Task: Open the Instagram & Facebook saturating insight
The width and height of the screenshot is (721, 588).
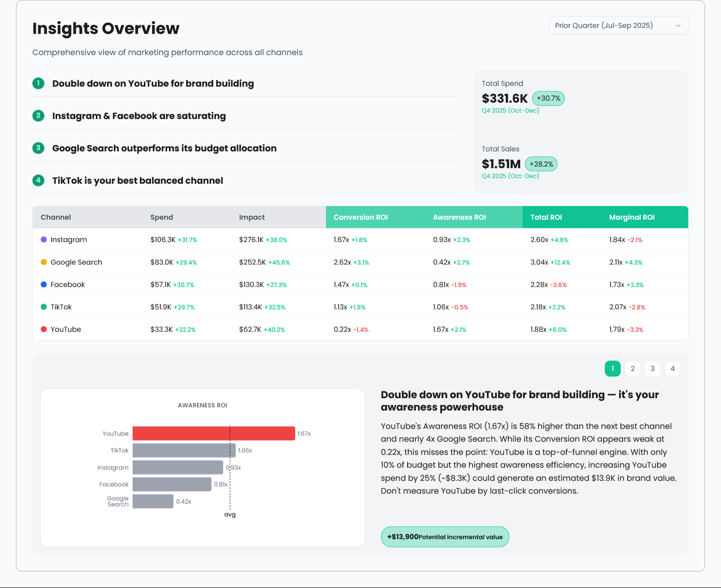Action: pos(139,116)
